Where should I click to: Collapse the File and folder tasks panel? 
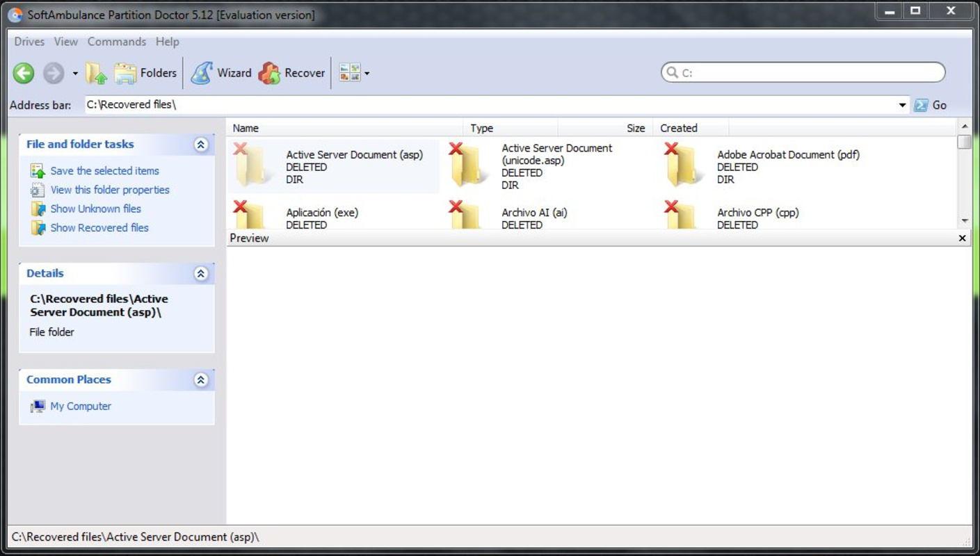[201, 145]
